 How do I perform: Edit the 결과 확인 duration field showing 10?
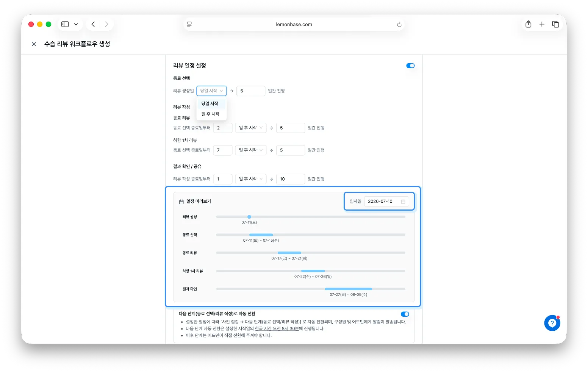291,179
